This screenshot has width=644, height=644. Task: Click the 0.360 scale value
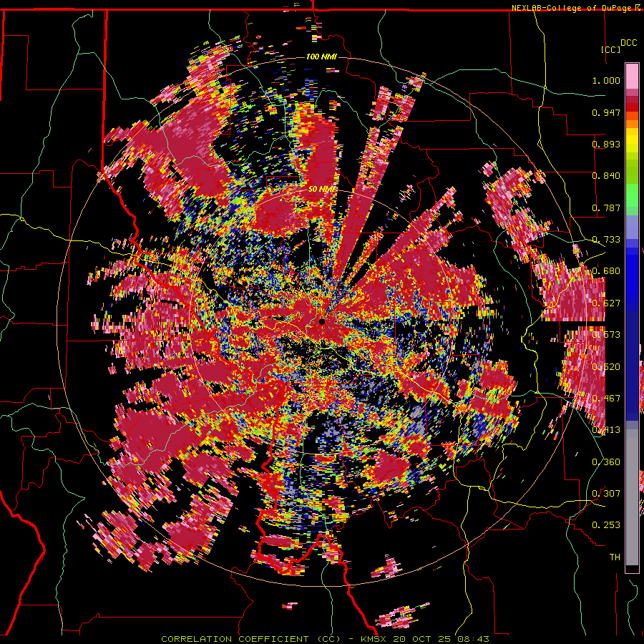[x=606, y=462]
